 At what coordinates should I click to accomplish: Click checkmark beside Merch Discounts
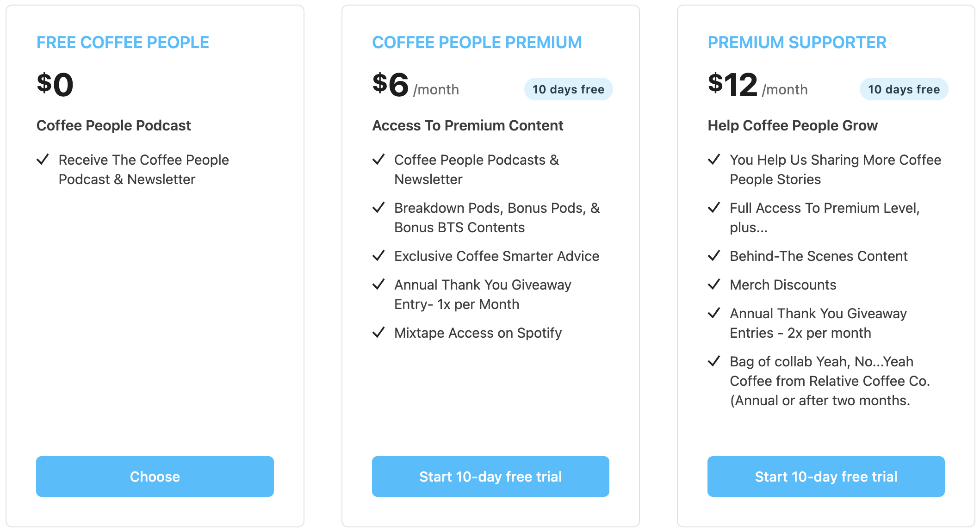[x=714, y=285]
